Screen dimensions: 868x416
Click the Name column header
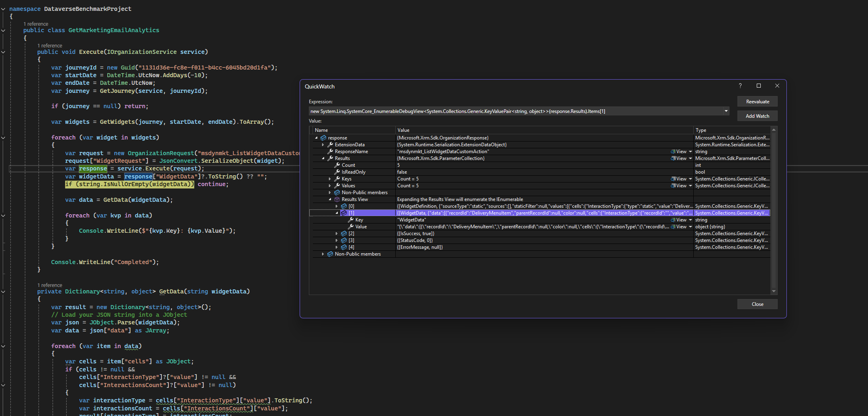click(354, 130)
